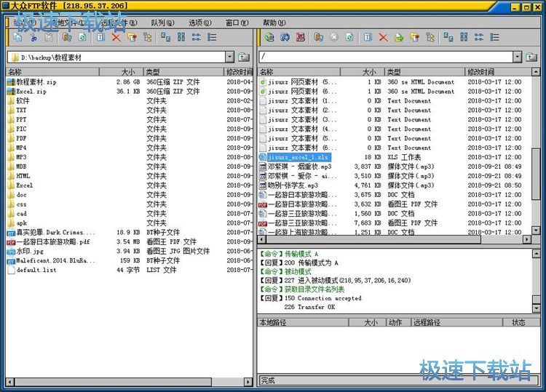Open the 队列(Q) menu
The image size is (546, 392).
(x=162, y=23)
